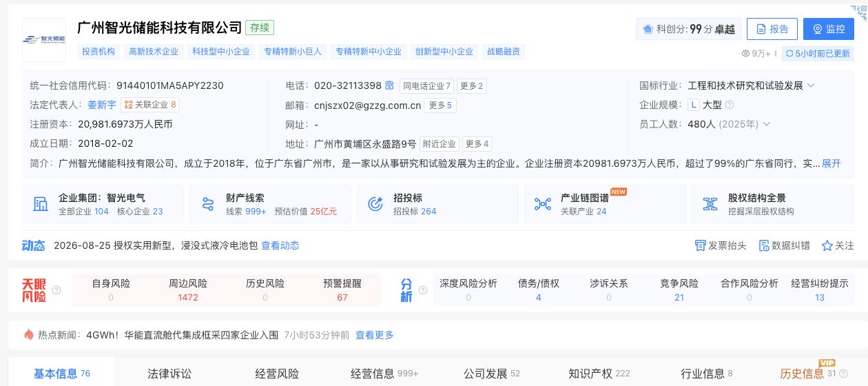This screenshot has height=386, width=868.
Task: Open 经营纠纷提示 13 item
Action: coord(820,290)
